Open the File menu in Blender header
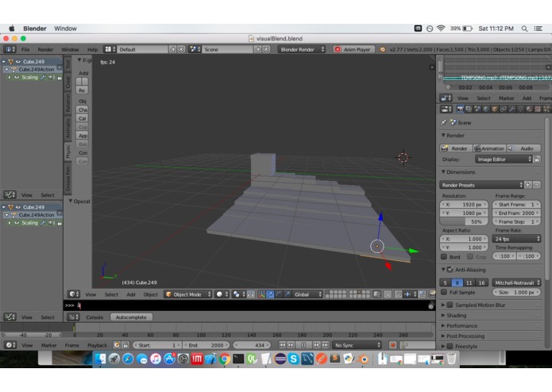 (x=25, y=49)
